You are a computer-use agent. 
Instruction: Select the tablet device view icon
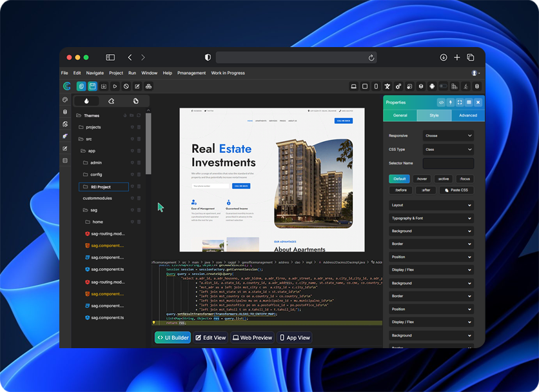point(365,86)
